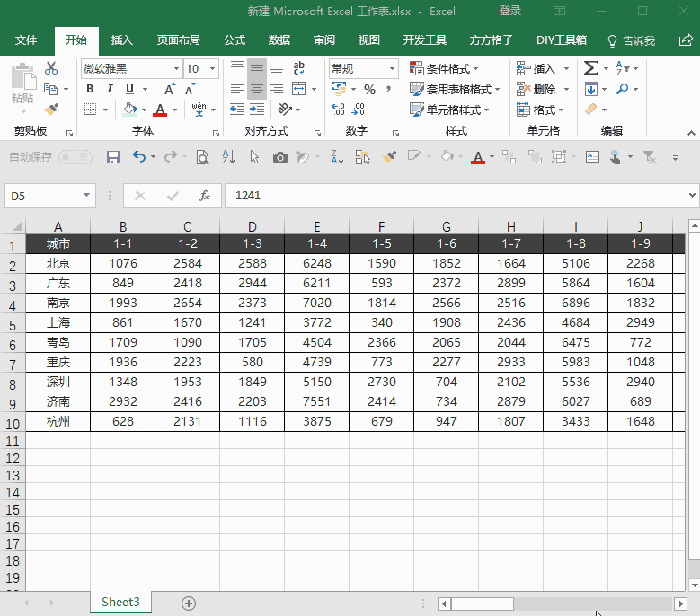Click the Cut scissors icon

(51, 68)
